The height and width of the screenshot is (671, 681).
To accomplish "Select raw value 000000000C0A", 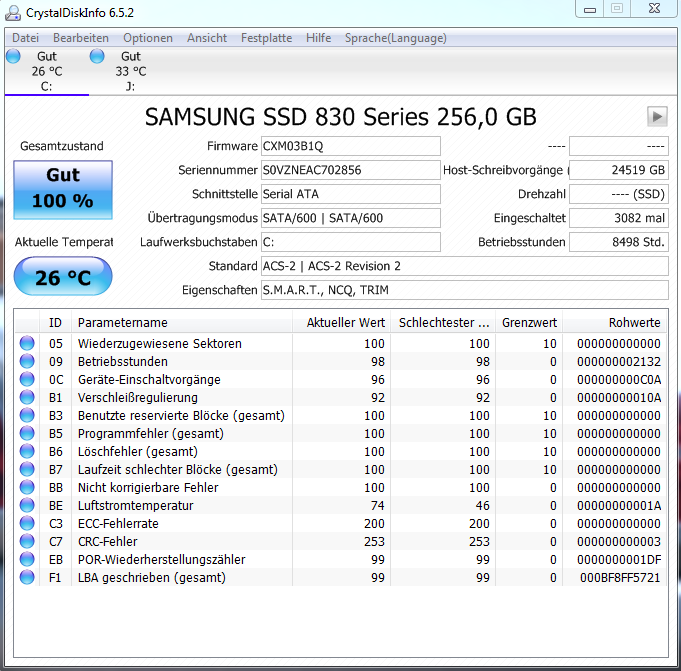I will pyautogui.click(x=619, y=380).
